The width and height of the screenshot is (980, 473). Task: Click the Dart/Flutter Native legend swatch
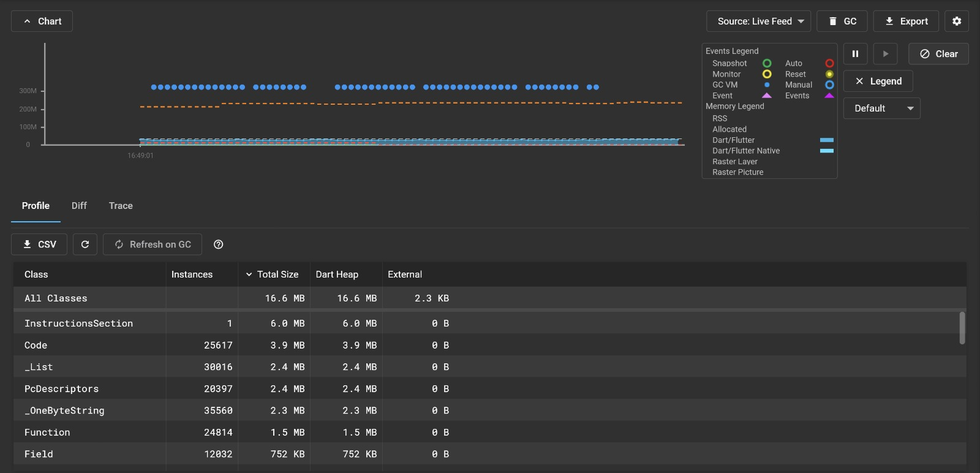tap(827, 151)
